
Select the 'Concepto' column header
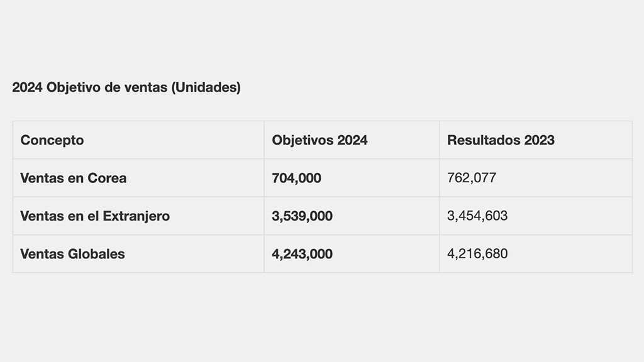[138, 140]
